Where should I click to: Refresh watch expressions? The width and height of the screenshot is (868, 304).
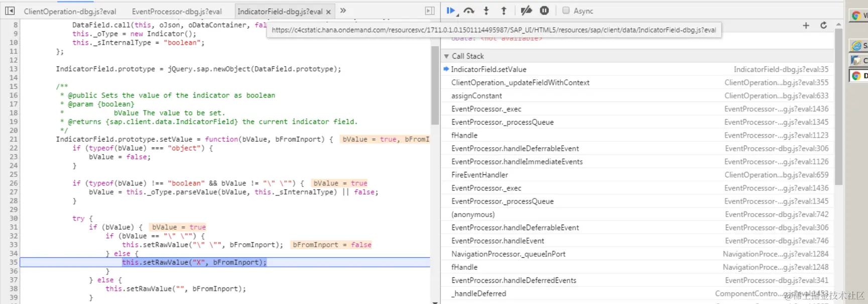coord(823,25)
